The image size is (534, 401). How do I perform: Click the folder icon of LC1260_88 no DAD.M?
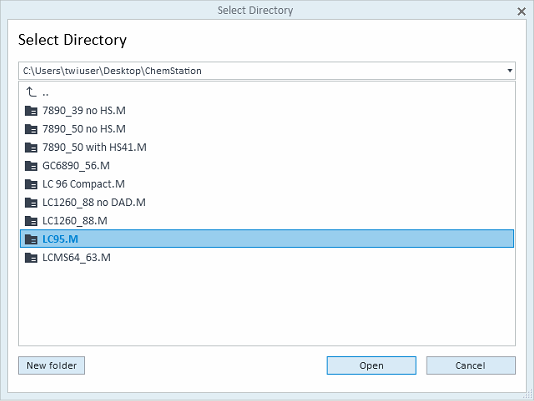coord(31,203)
